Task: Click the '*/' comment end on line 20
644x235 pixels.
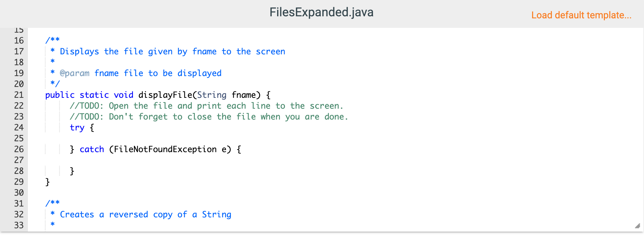Action: point(55,84)
